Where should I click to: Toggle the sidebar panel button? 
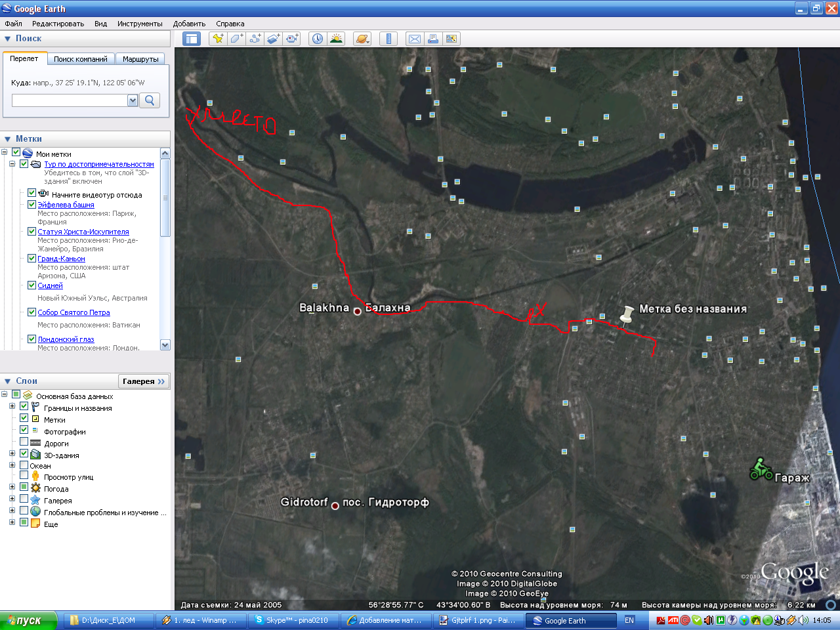[x=192, y=39]
